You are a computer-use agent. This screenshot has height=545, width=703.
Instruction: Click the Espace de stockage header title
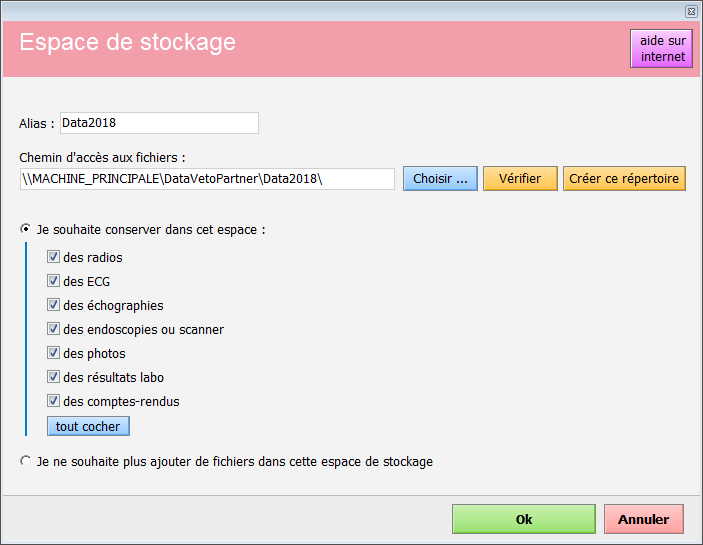[127, 43]
